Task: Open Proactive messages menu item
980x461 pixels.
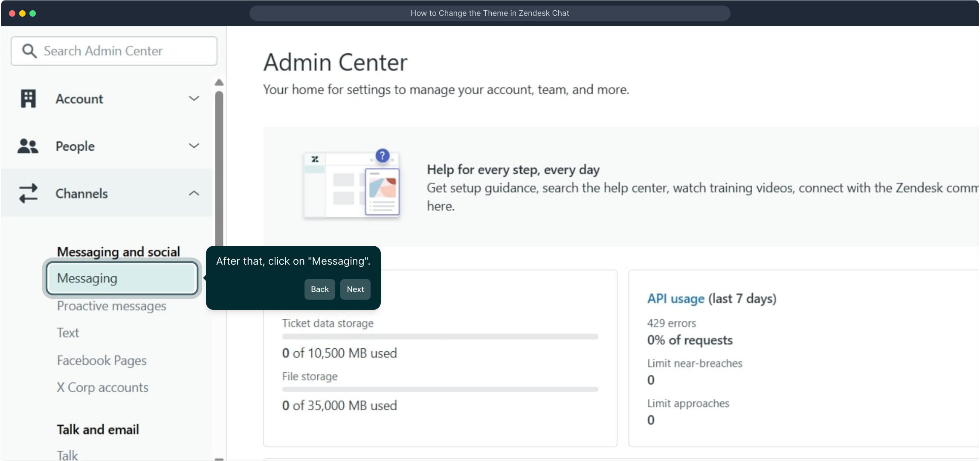Action: coord(111,306)
